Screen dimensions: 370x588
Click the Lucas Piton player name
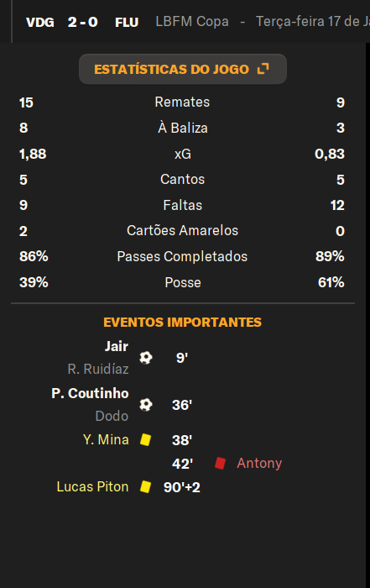pyautogui.click(x=93, y=486)
